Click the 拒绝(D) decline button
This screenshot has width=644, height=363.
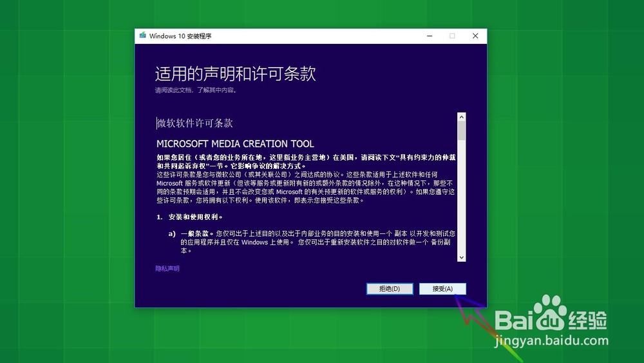[x=390, y=289]
